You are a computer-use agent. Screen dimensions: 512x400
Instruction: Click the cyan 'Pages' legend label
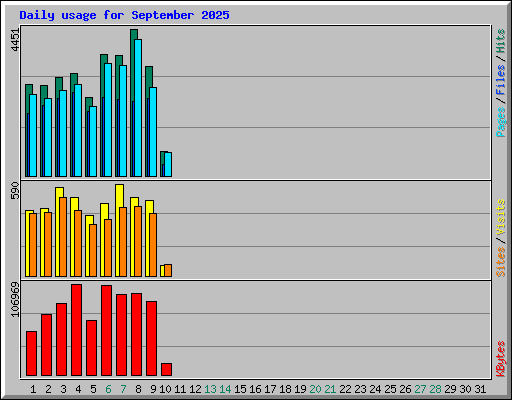click(x=501, y=122)
